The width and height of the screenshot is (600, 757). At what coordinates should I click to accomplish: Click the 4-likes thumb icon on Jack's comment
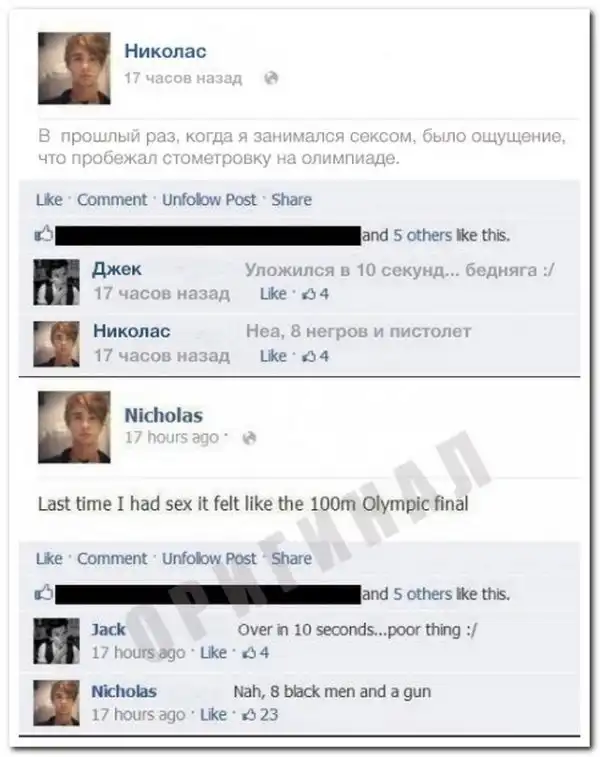tap(249, 653)
